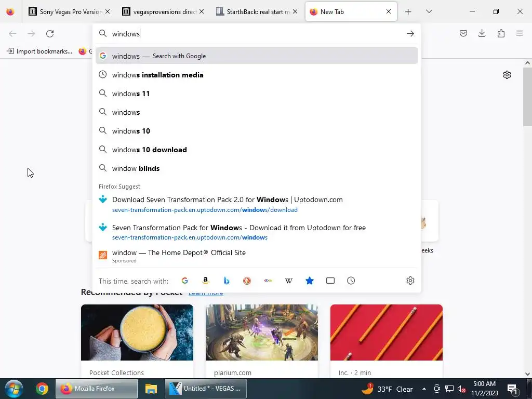Search open tabs using the tab icon
The width and height of the screenshot is (532, 399).
point(330,281)
